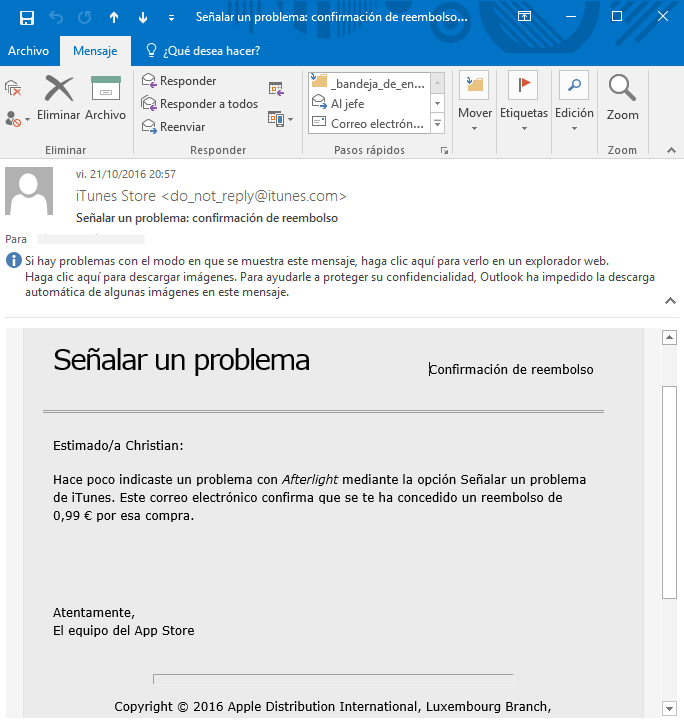684x726 pixels.
Task: Open the Mover dropdown button
Action: pos(475,103)
